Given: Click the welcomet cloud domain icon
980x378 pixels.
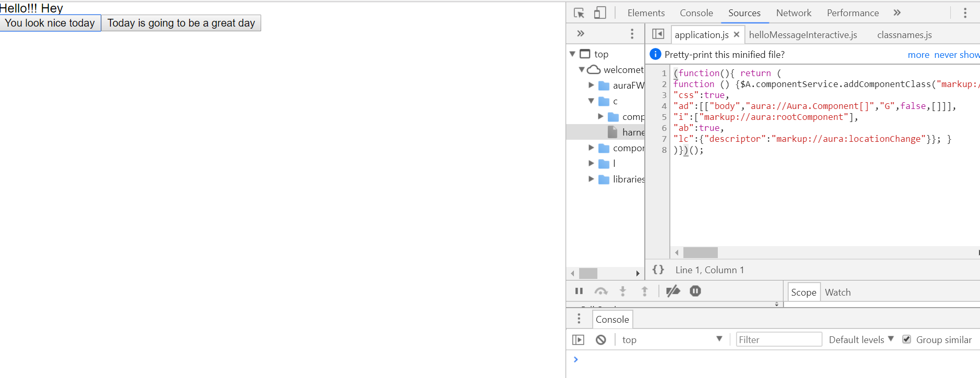Looking at the screenshot, I should click(594, 69).
